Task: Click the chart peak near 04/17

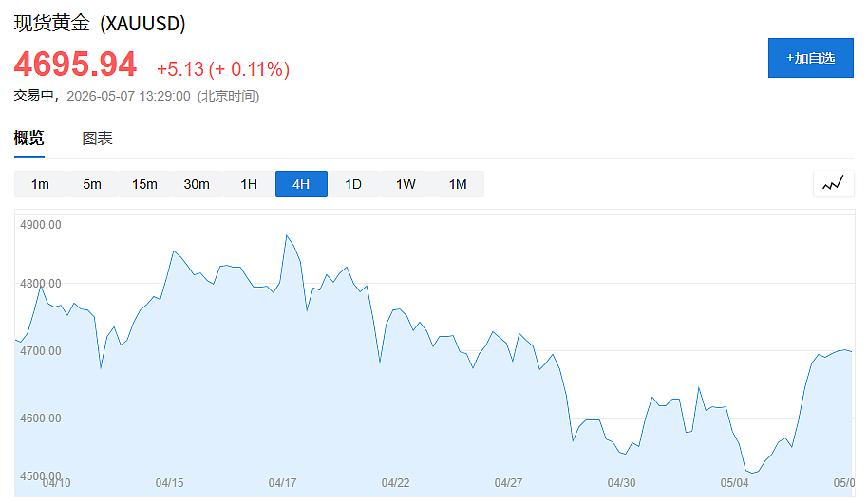Action: (x=287, y=235)
